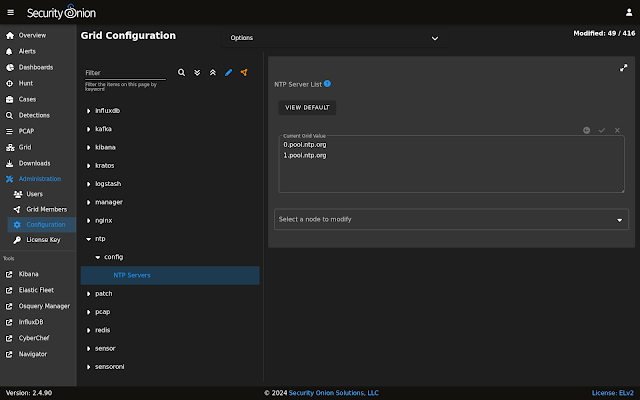Click the search magnifier icon
640x400 pixels.
point(181,72)
